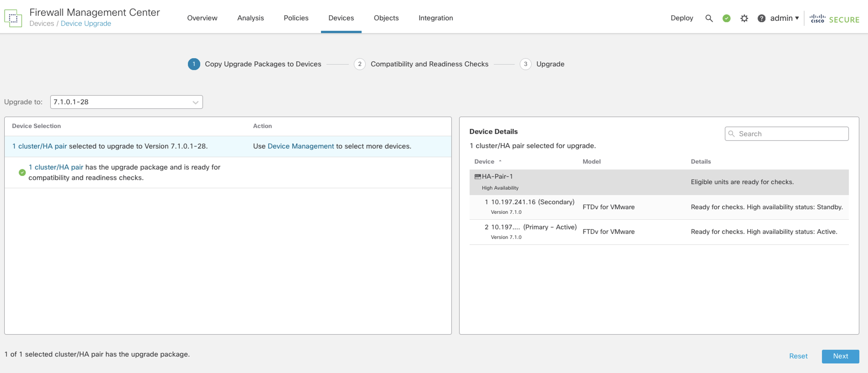Click 'Eligible units are ready for checks.' text
This screenshot has width=868, height=373.
click(742, 182)
